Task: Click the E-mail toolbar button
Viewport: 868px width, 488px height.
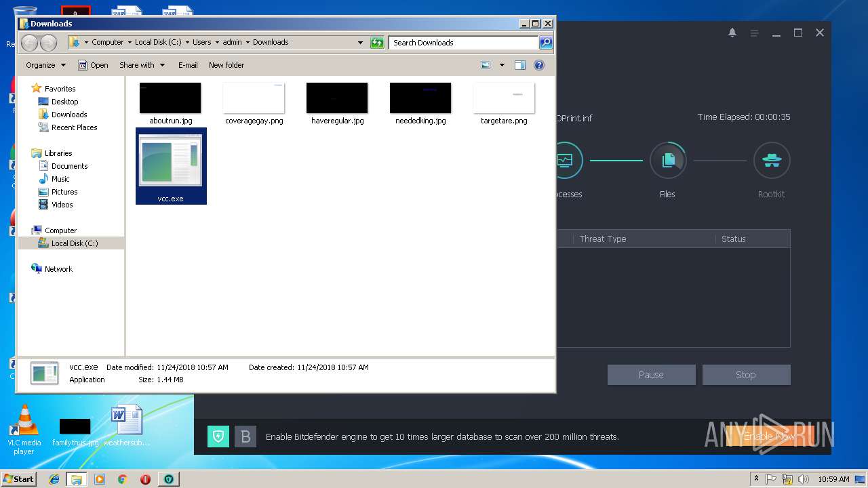Action: [x=188, y=65]
